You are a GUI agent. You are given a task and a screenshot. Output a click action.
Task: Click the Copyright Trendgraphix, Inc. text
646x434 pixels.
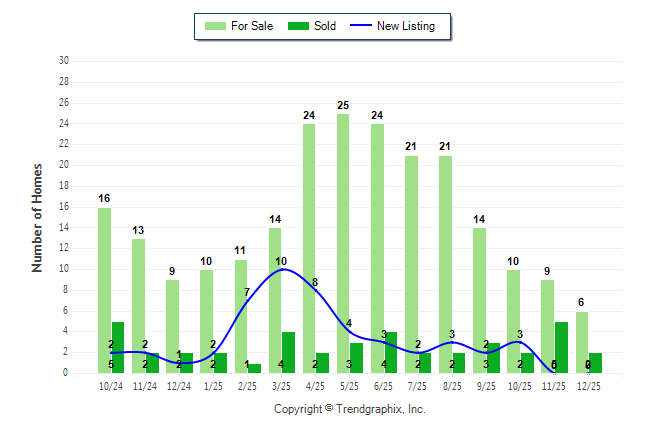[349, 409]
